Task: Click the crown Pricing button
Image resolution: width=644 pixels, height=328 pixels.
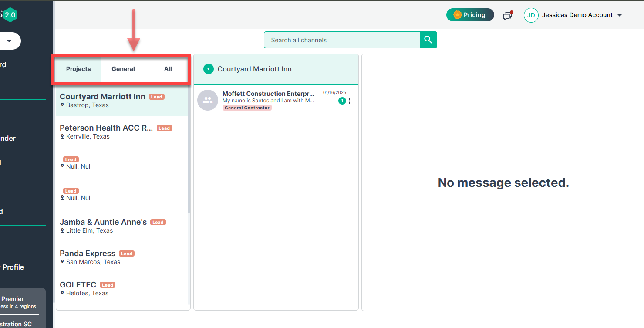Action: point(470,15)
